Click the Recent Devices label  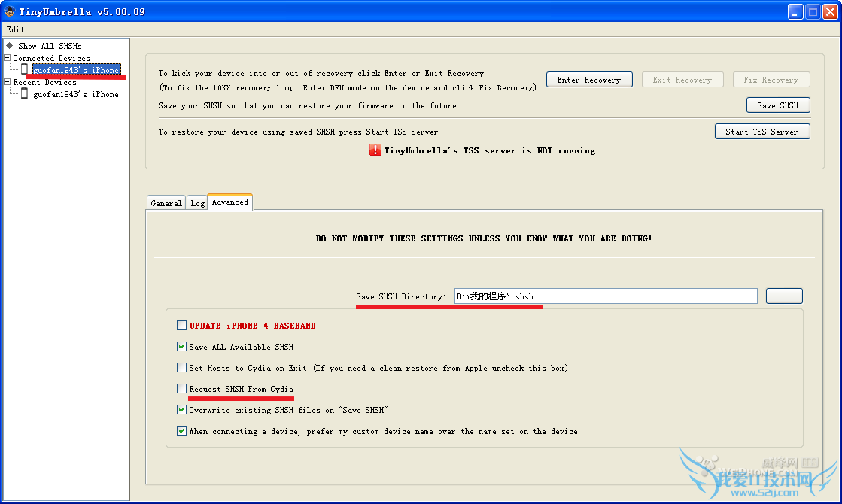pos(44,82)
